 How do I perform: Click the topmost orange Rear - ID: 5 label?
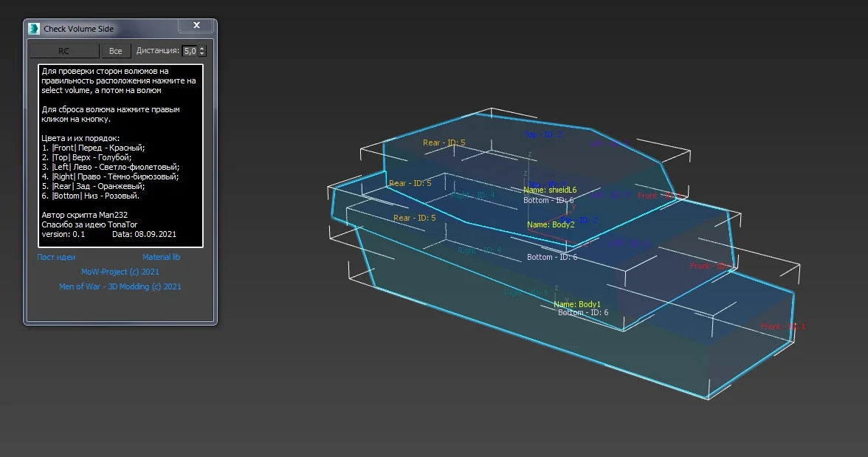pos(444,142)
